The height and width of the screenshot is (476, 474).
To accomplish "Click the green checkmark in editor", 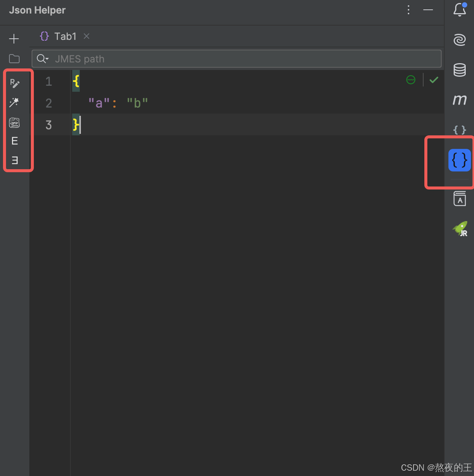I will (434, 80).
